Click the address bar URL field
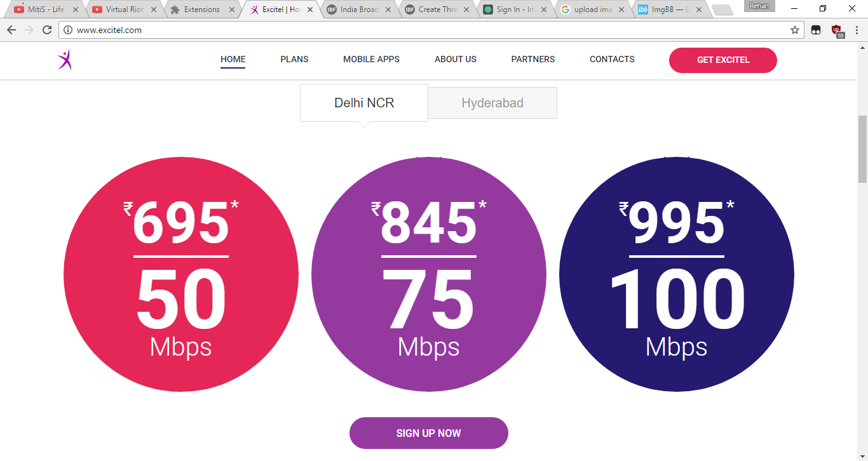The height and width of the screenshot is (461, 868). (x=432, y=30)
